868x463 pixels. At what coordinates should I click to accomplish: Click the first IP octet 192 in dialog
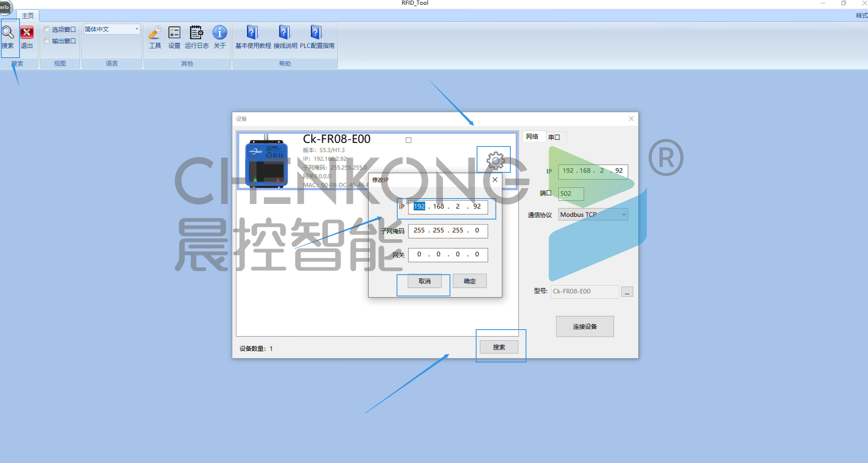point(419,206)
